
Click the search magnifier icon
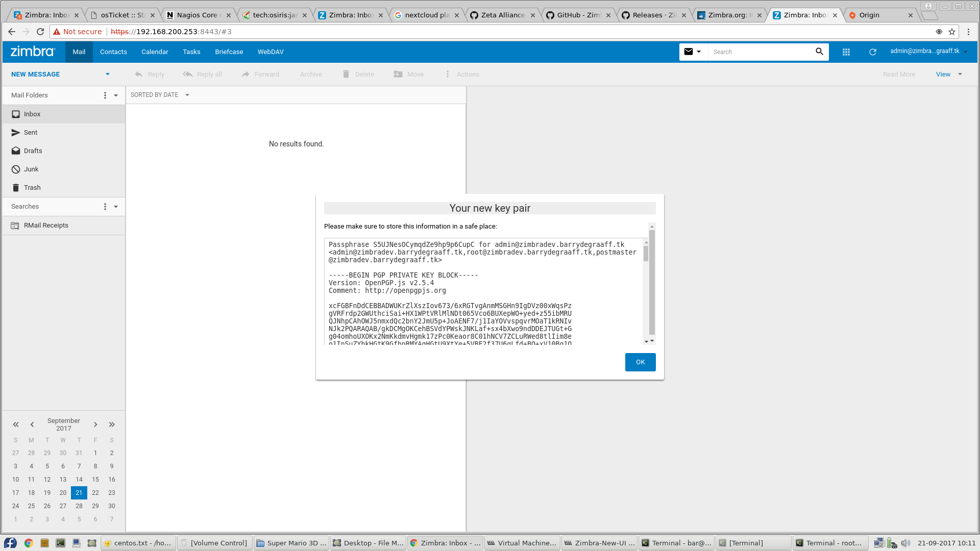click(x=819, y=52)
